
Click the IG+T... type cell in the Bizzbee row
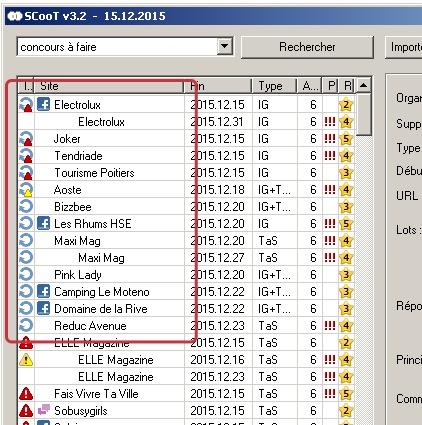[274, 207]
